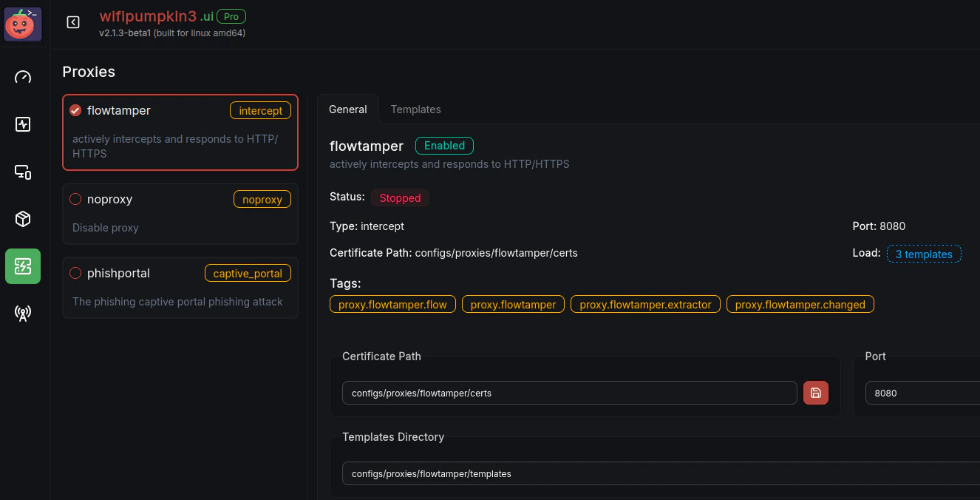Click the noproxy tag badge
Viewport: 980px width, 500px height.
262,200
